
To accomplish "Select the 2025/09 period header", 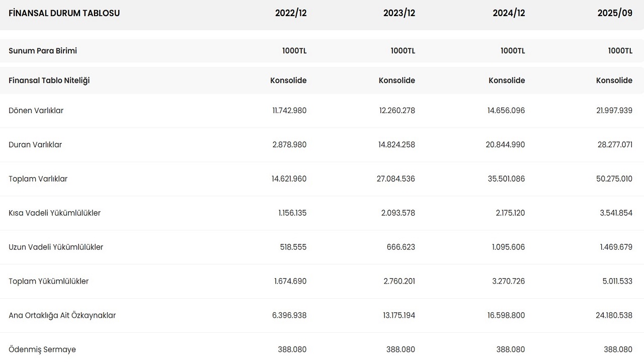I will (x=615, y=13).
